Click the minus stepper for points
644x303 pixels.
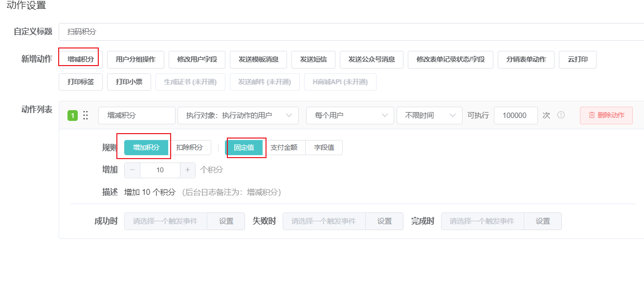click(133, 170)
